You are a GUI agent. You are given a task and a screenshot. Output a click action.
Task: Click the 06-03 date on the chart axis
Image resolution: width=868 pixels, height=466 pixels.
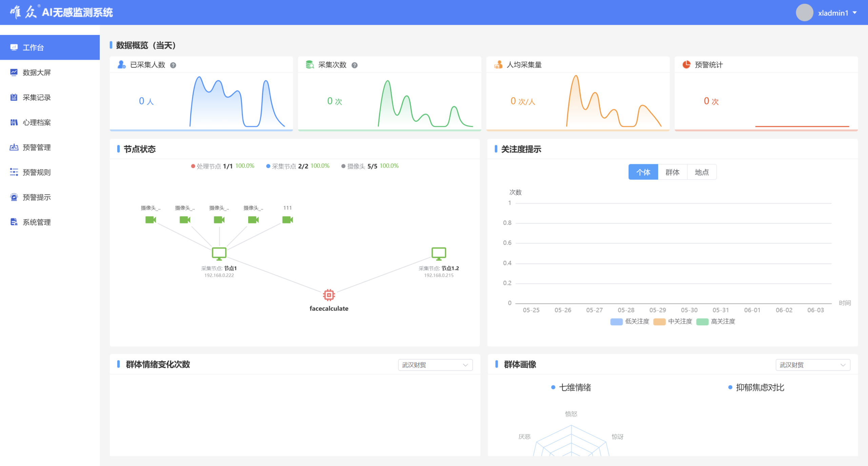[x=815, y=310]
